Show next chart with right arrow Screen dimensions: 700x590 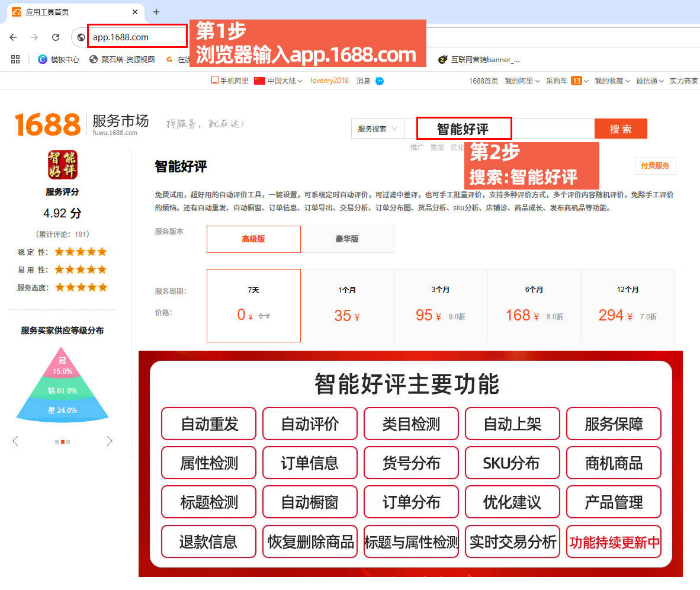pos(110,441)
